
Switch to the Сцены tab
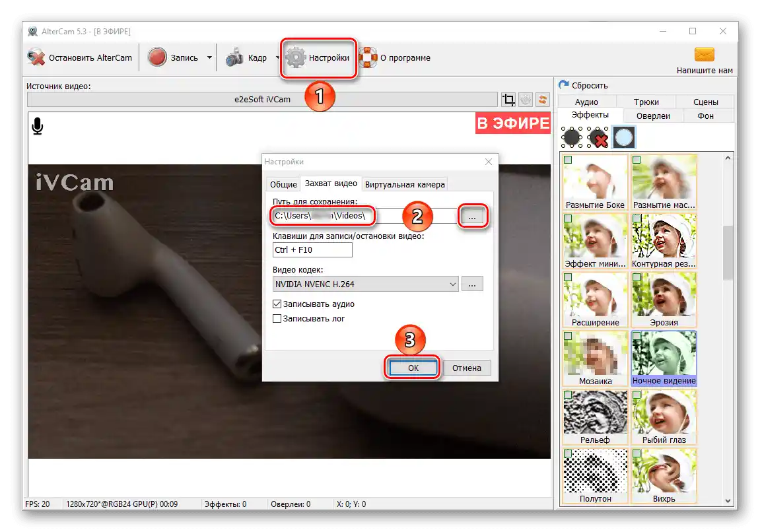point(705,102)
